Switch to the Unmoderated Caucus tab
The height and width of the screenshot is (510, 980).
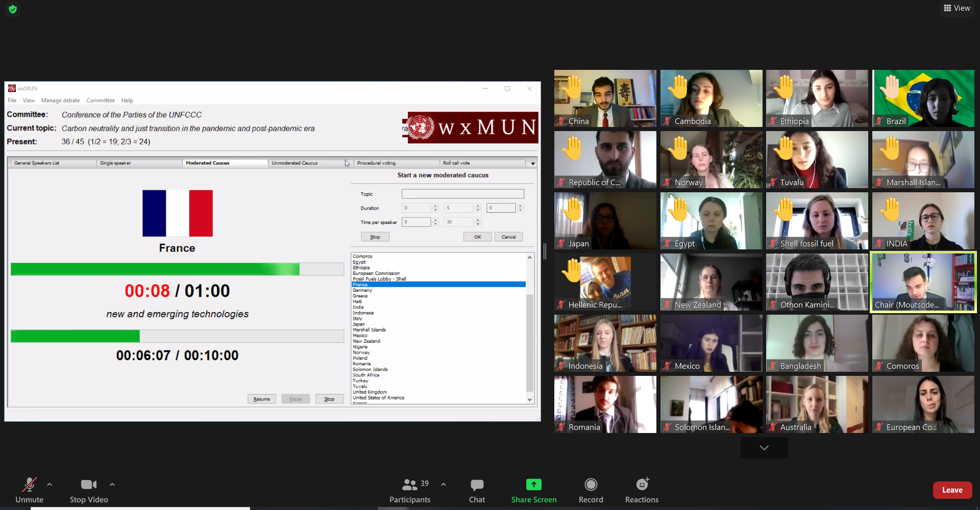(295, 163)
